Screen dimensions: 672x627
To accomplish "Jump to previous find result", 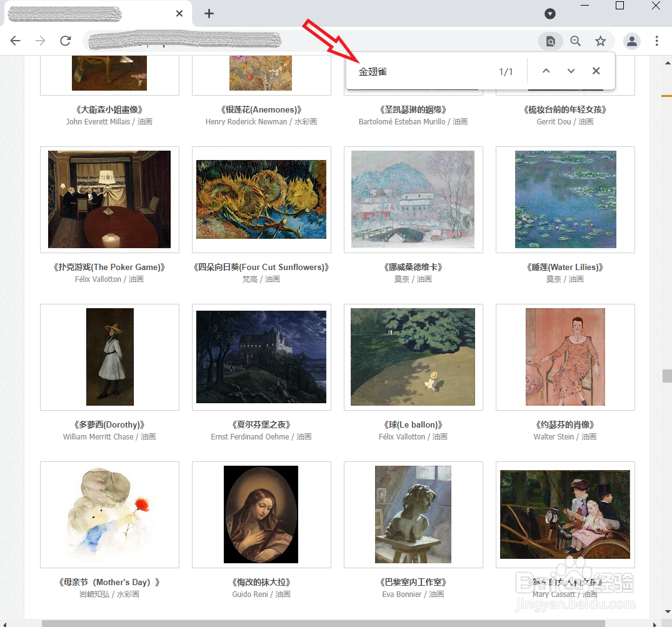I will [x=546, y=71].
